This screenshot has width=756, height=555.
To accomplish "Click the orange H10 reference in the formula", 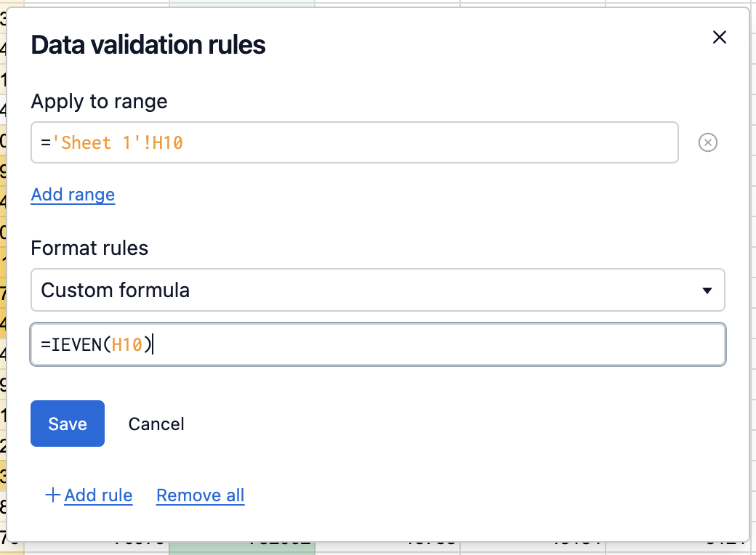I will pyautogui.click(x=126, y=344).
